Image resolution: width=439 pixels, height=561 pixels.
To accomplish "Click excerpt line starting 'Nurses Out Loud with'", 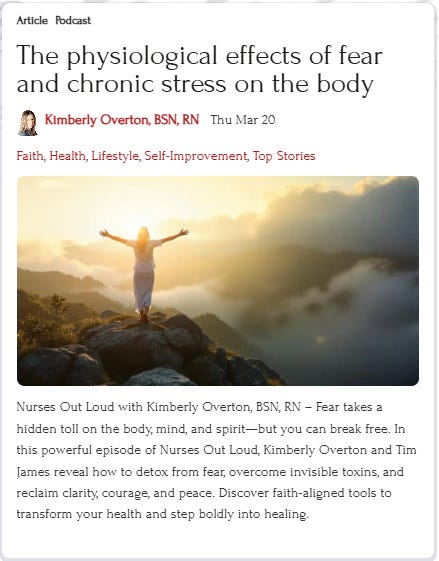I will pos(199,407).
